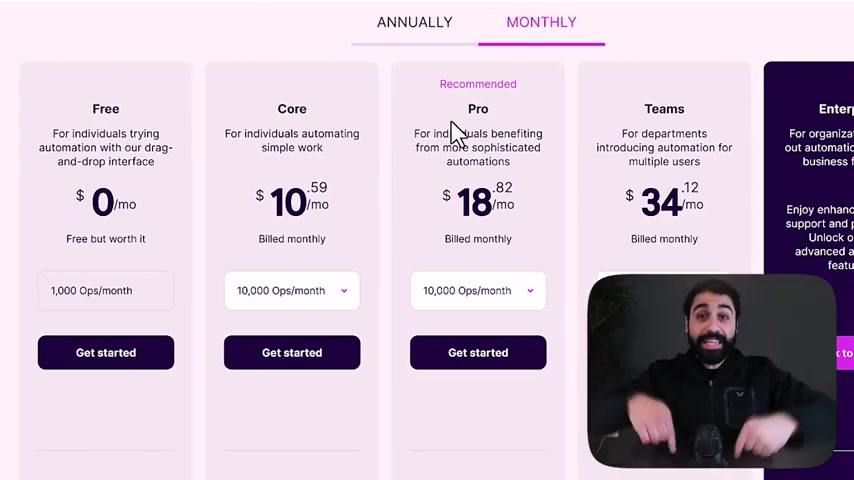This screenshot has height=480, width=854.
Task: Select the MONTHLY billing tab
Action: (x=541, y=22)
